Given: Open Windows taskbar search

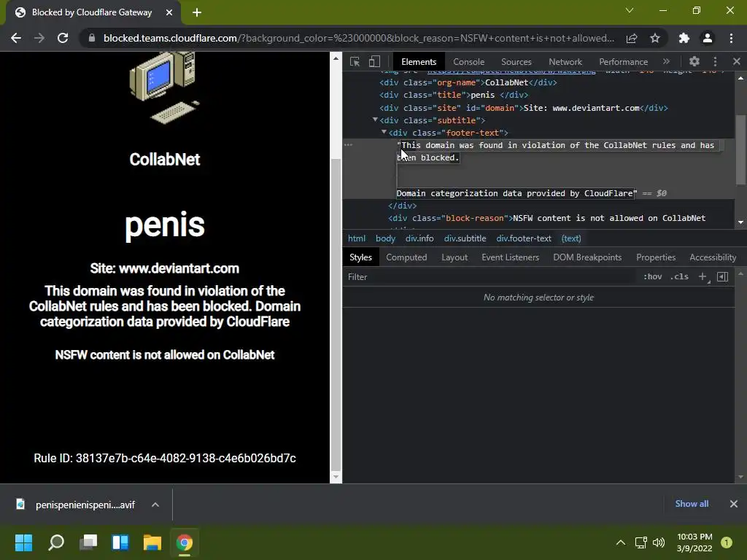Looking at the screenshot, I should [56, 542].
